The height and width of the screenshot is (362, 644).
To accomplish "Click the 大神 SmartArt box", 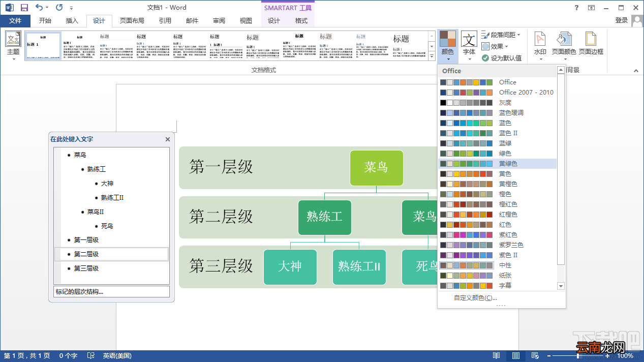I will click(x=290, y=267).
